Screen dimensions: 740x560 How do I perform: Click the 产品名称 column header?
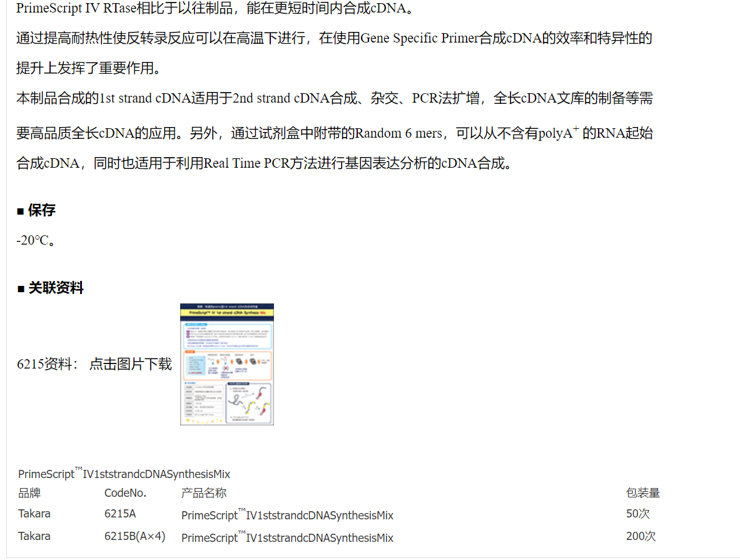click(x=203, y=493)
